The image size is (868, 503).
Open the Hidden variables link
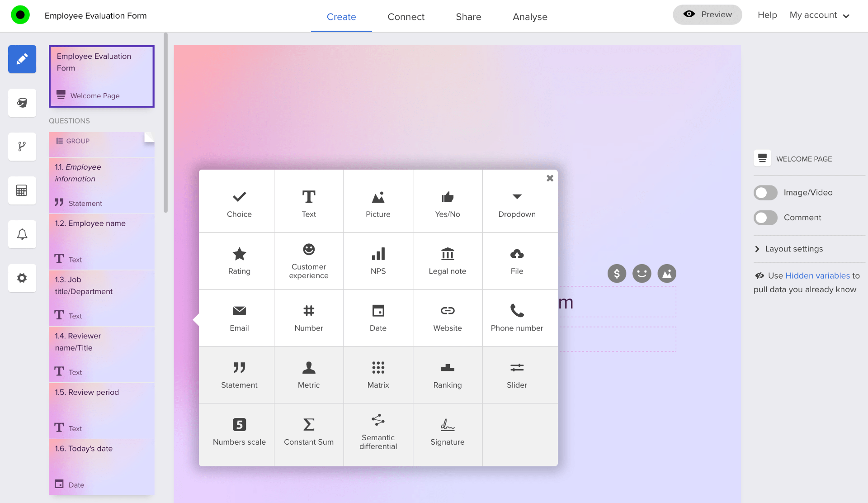[x=817, y=275]
